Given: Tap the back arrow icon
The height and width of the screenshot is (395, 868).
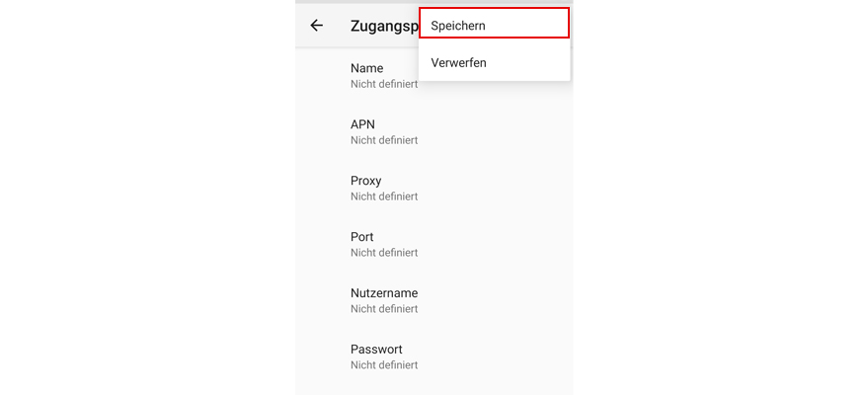Looking at the screenshot, I should 316,26.
